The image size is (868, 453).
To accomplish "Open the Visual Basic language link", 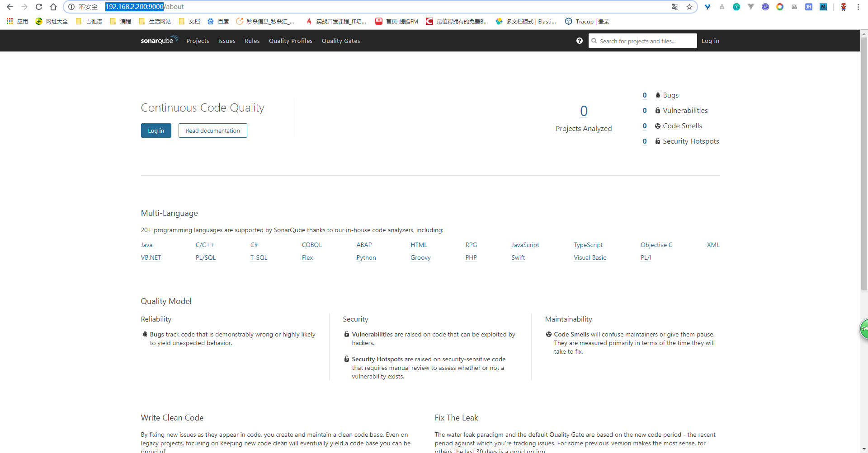I will click(x=590, y=257).
